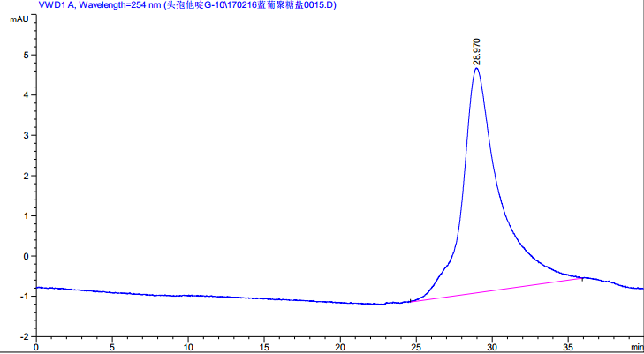Click the x-axis value 20
Image resolution: width=644 pixels, height=354 pixels.
pyautogui.click(x=340, y=347)
